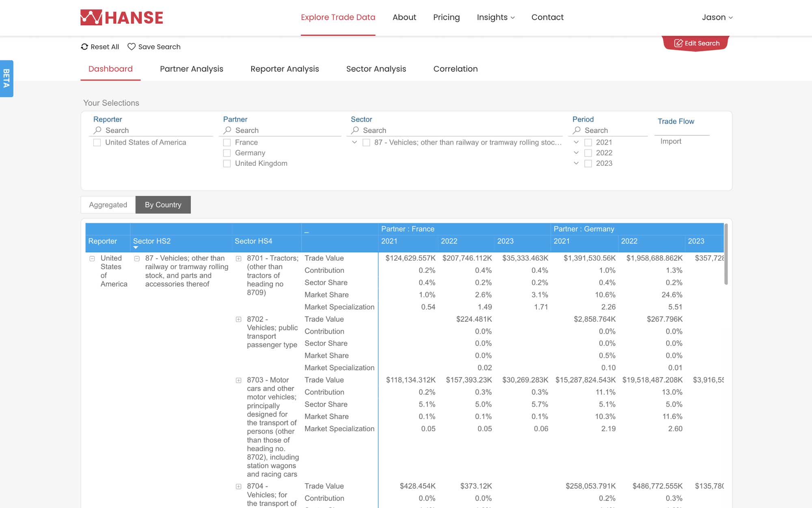Click the Partner search magnifier icon
The width and height of the screenshot is (812, 508).
(227, 130)
